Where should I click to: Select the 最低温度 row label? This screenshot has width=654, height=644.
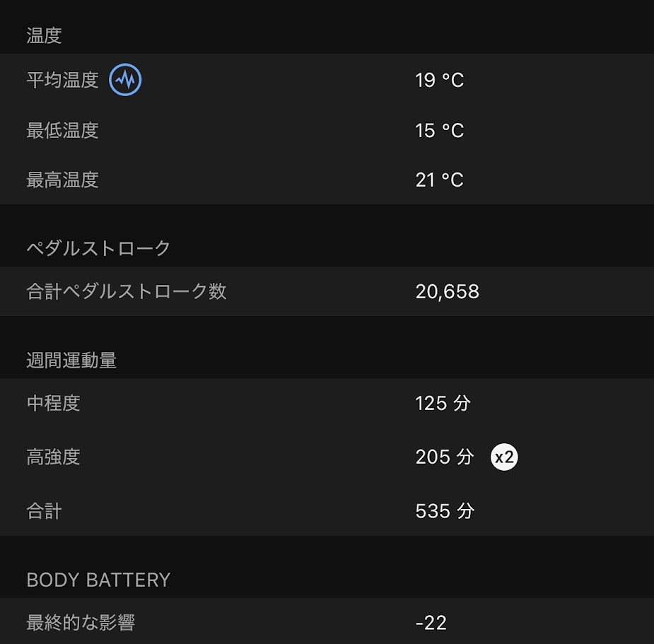(62, 131)
